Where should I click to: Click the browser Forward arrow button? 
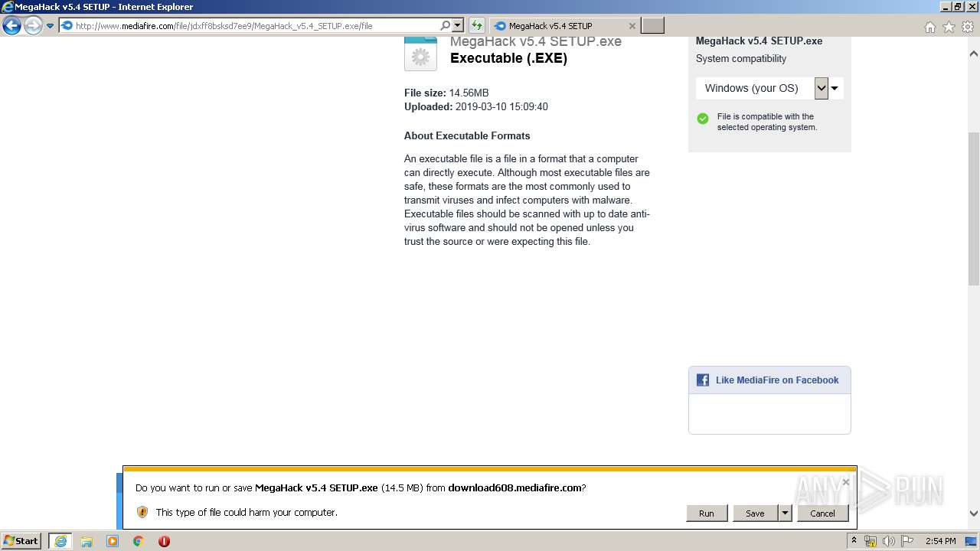(33, 26)
